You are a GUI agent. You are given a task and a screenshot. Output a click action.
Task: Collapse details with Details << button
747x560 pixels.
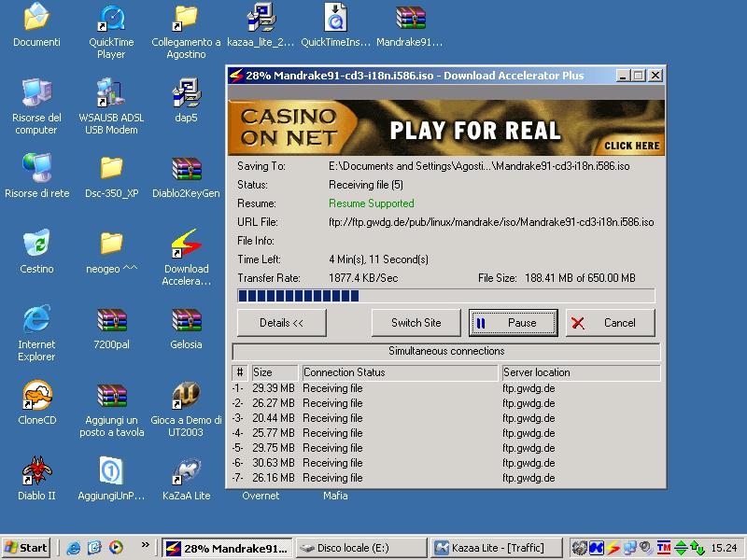pyautogui.click(x=282, y=323)
